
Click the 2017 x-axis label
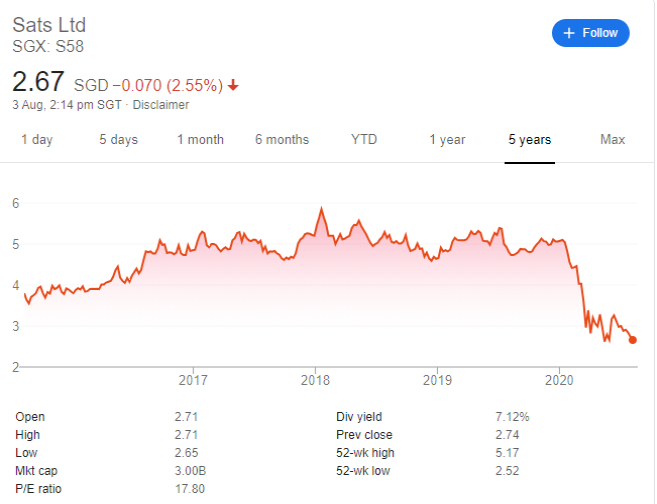(x=193, y=380)
